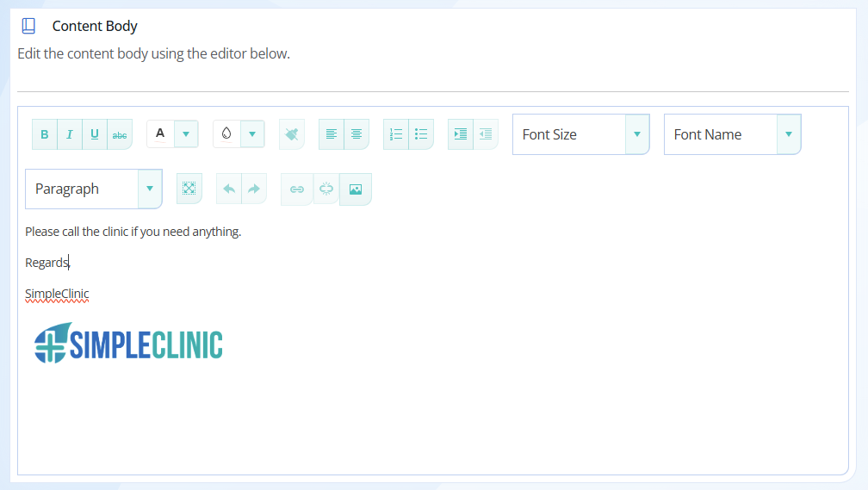Viewport: 868px width, 490px height.
Task: Click the Content Body book icon
Action: tap(28, 26)
